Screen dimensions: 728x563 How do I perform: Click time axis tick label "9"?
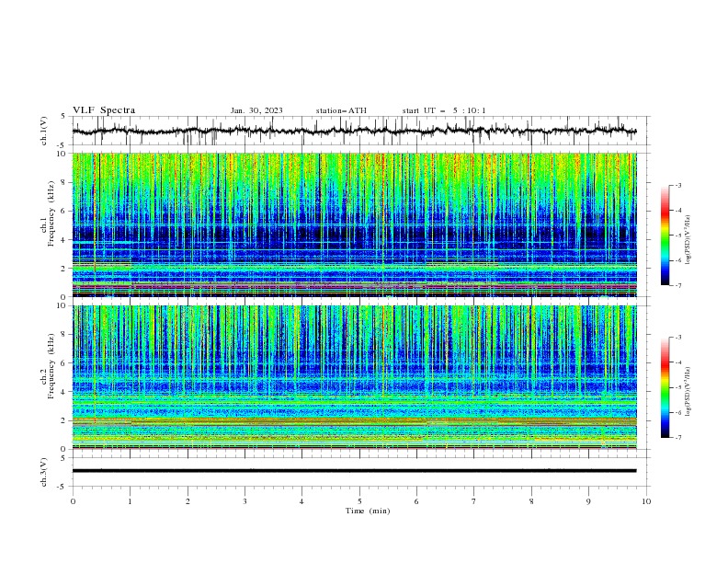pos(588,501)
